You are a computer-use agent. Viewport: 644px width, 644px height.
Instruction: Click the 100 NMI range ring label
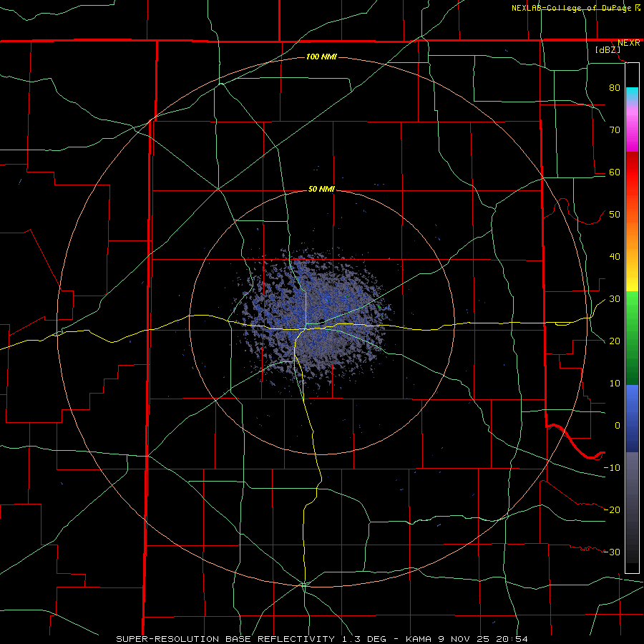tap(321, 57)
